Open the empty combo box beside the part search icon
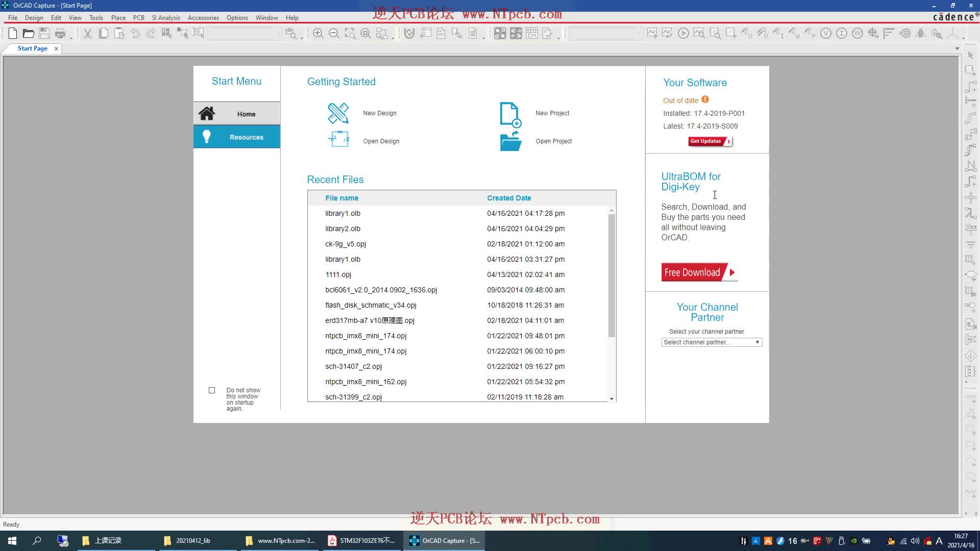 (244, 34)
